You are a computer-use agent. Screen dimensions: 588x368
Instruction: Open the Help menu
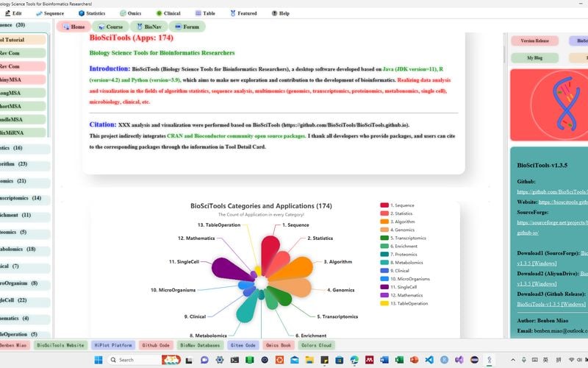coord(281,13)
